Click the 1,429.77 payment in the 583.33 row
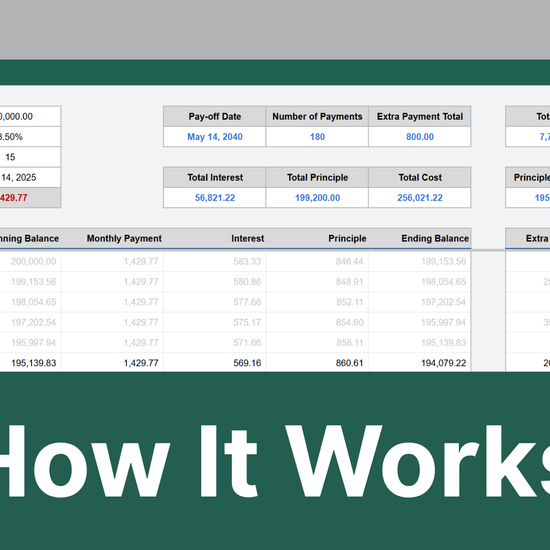550x550 pixels. click(x=141, y=261)
